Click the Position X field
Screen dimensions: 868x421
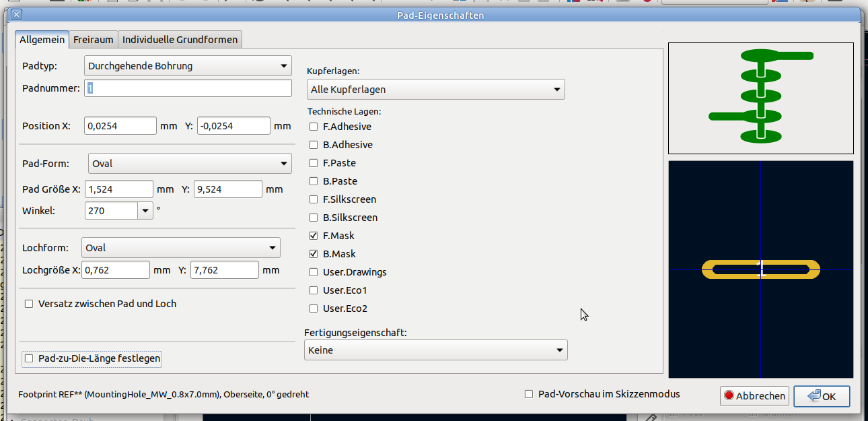click(x=120, y=126)
